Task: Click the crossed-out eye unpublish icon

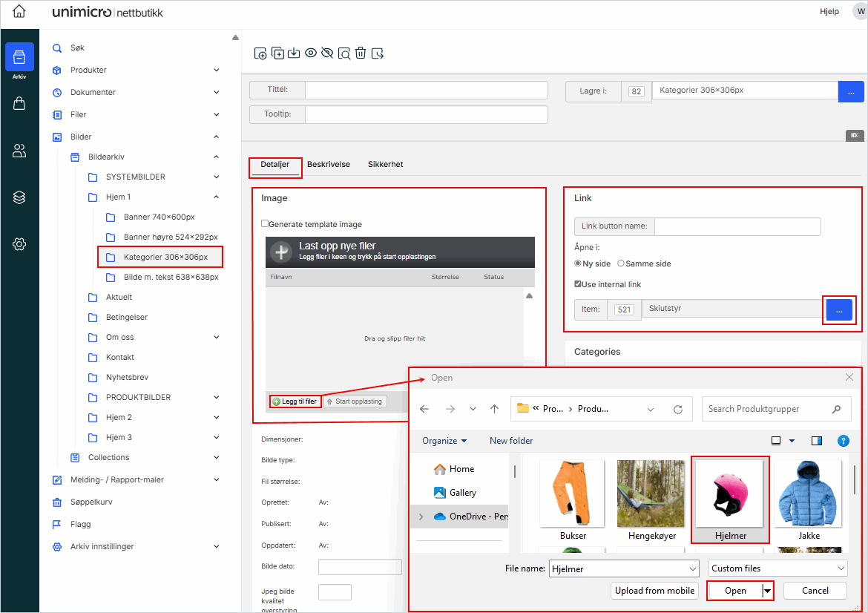Action: pos(327,53)
